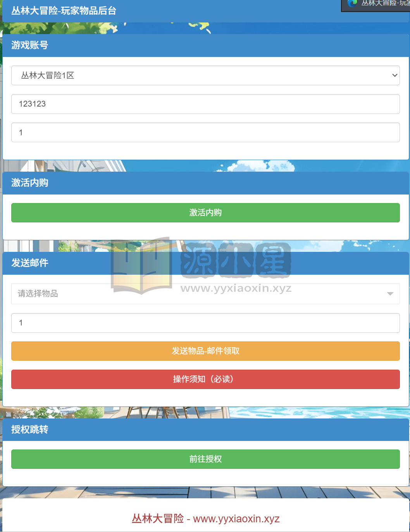
Task: Click the item quantity input showing 1
Action: (x=205, y=323)
